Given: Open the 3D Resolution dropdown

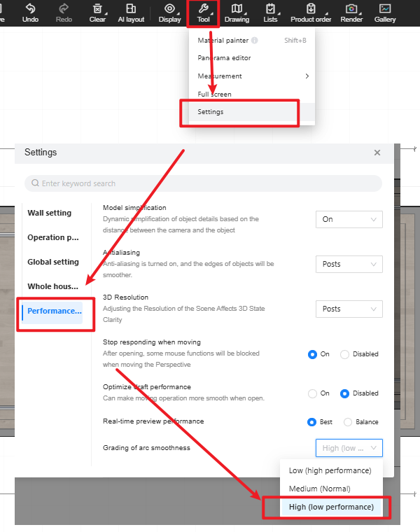Looking at the screenshot, I should click(349, 309).
